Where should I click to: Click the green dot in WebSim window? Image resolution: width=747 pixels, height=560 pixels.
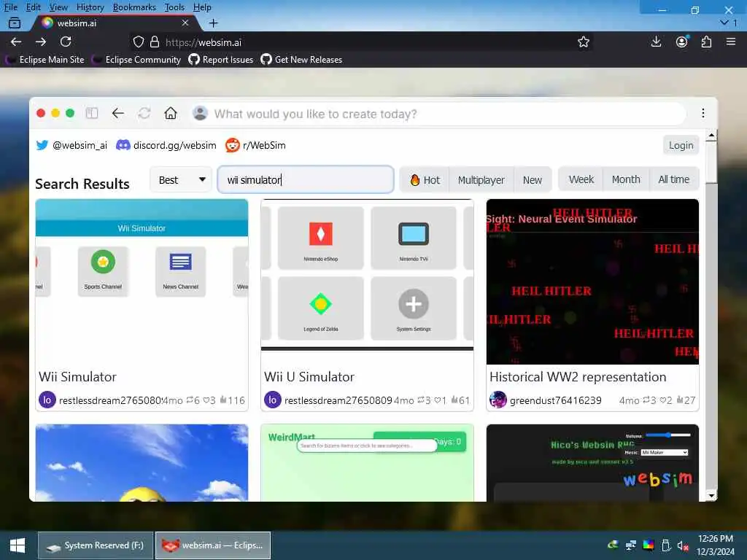(x=70, y=113)
